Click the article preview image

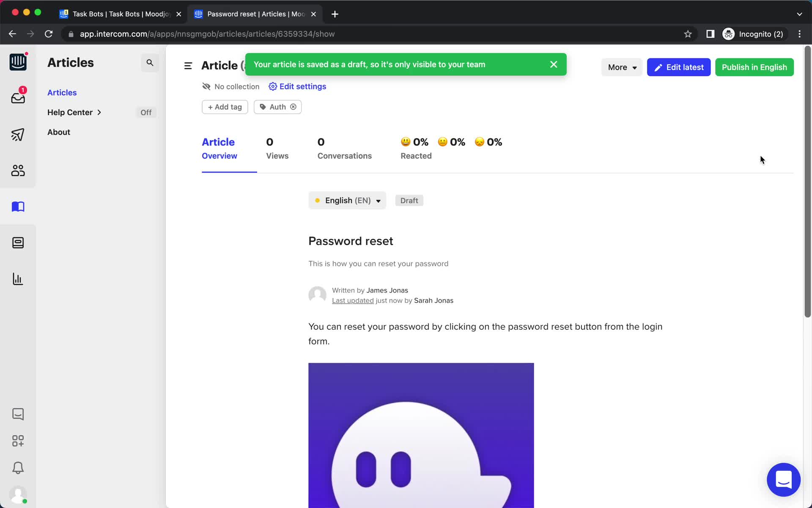[422, 436]
